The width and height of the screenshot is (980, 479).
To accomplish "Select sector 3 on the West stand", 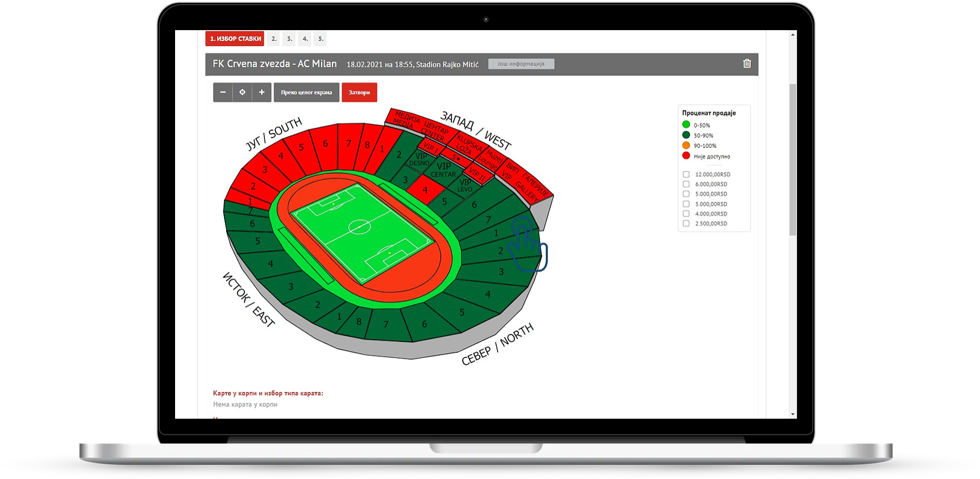I will coord(405,180).
